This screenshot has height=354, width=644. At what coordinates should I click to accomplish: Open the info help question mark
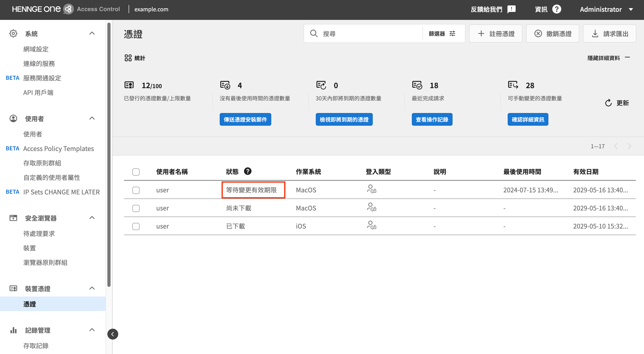coord(557,9)
